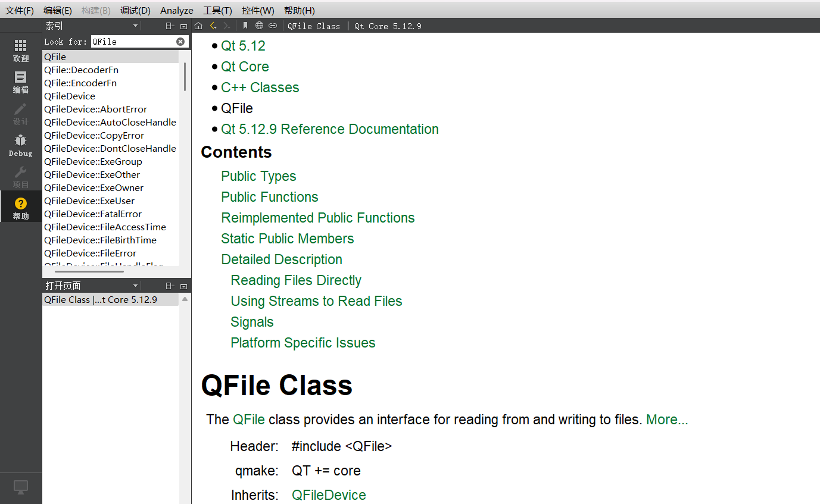Open the 项目 (Projects) mode
The width and height of the screenshot is (820, 504).
pos(21,177)
